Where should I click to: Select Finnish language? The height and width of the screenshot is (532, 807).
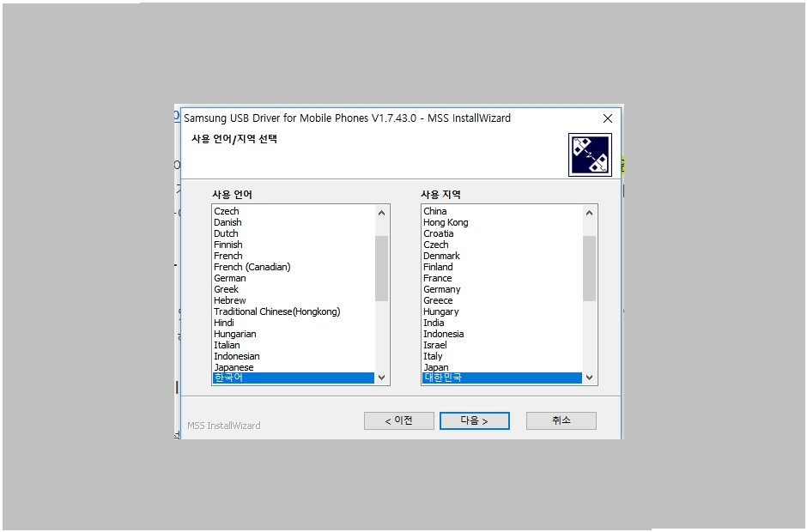pyautogui.click(x=294, y=245)
